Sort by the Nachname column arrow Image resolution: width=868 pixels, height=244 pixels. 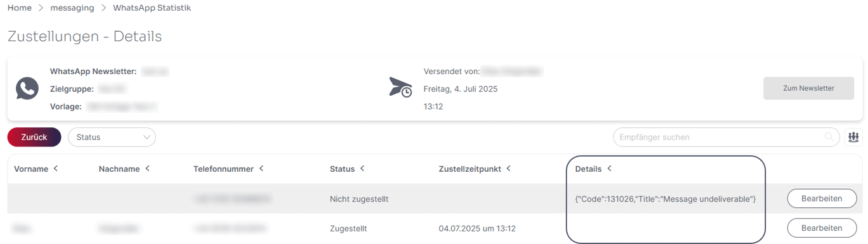[147, 169]
